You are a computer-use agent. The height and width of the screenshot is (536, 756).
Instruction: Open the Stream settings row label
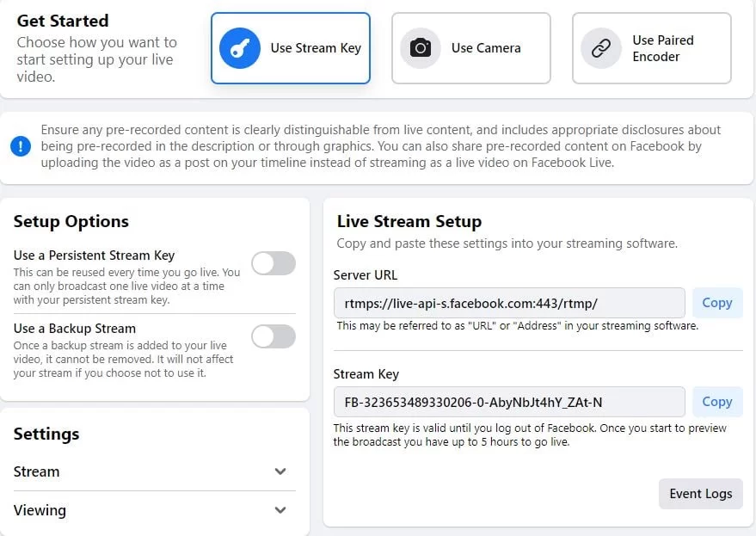tap(37, 471)
